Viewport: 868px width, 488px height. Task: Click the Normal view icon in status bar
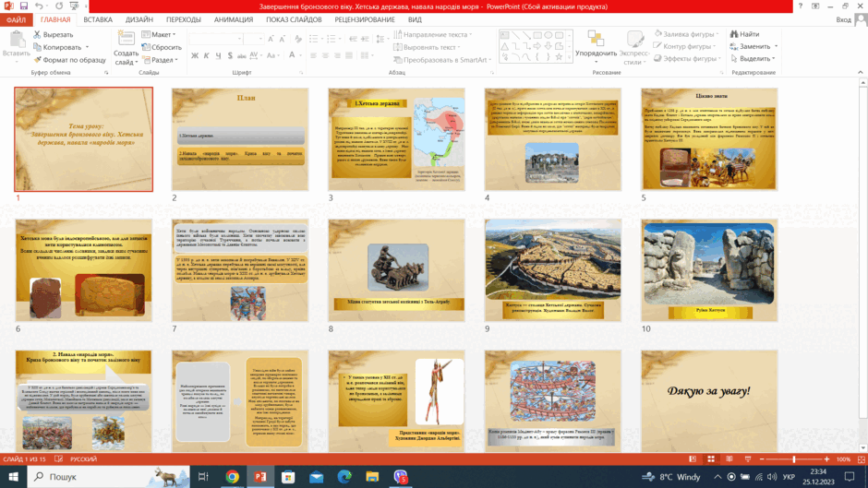tap(693, 459)
